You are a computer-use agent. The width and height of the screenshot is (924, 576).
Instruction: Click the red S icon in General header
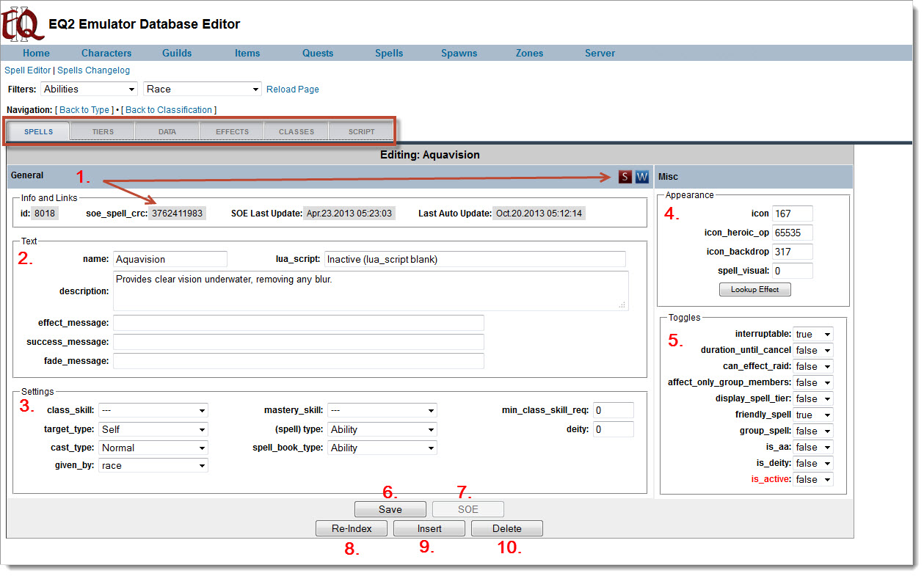click(x=625, y=176)
